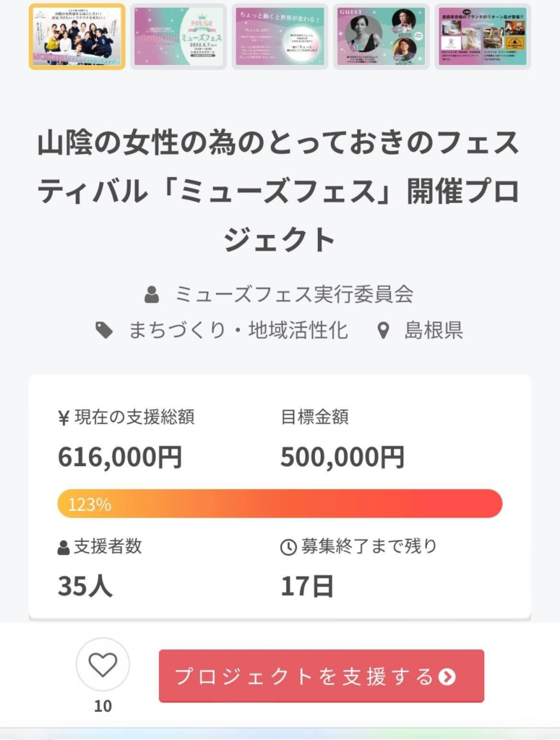Open the ミューズフェス実行委員会 organizer link
This screenshot has height=740, width=560.
pyautogui.click(x=294, y=295)
